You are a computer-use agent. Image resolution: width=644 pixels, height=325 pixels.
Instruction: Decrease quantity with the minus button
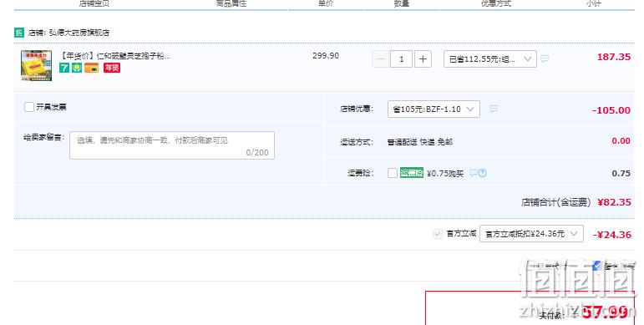380,59
